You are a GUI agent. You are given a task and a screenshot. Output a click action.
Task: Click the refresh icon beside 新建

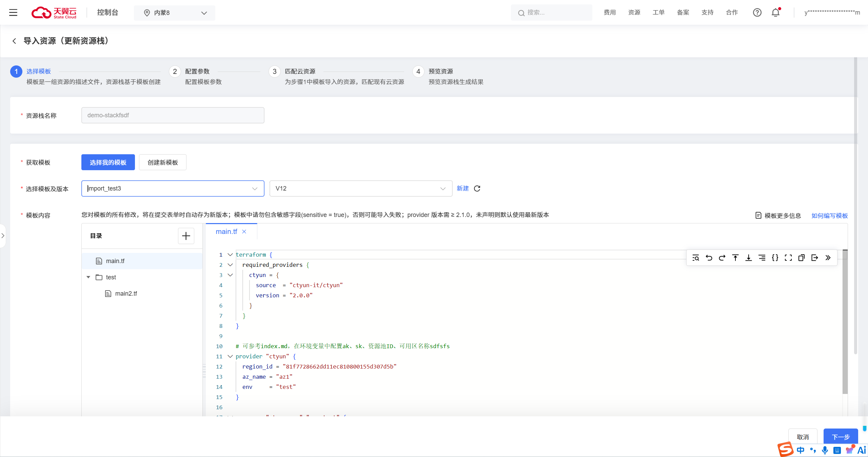point(477,188)
